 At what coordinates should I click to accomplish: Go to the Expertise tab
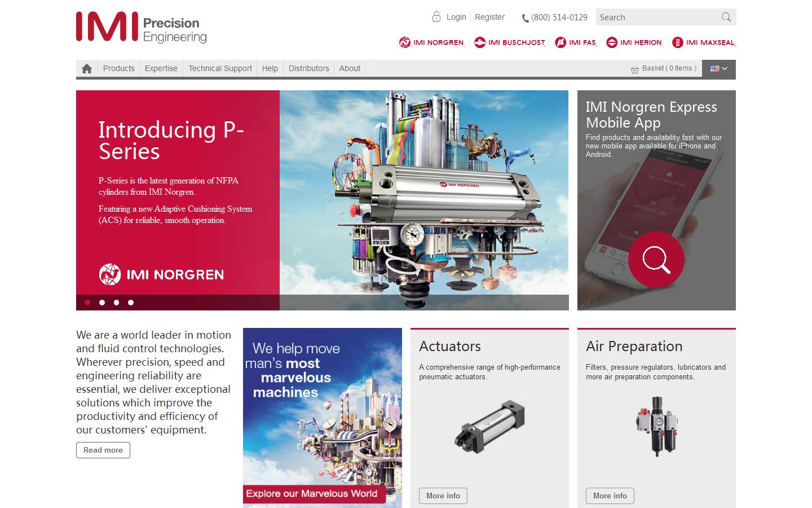[x=161, y=68]
